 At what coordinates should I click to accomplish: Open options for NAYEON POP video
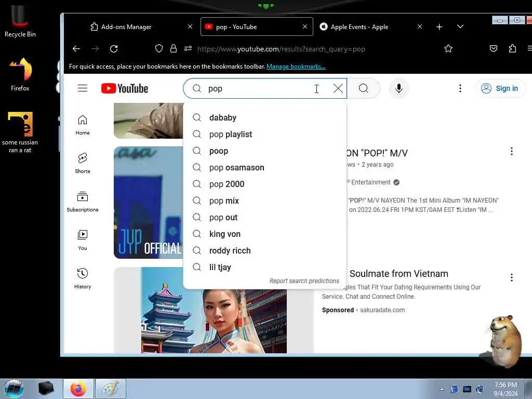point(512,151)
